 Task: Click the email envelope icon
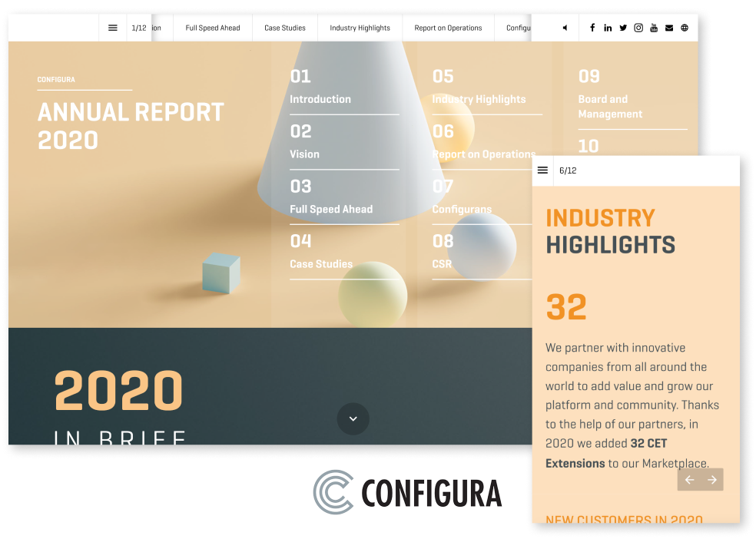[669, 28]
